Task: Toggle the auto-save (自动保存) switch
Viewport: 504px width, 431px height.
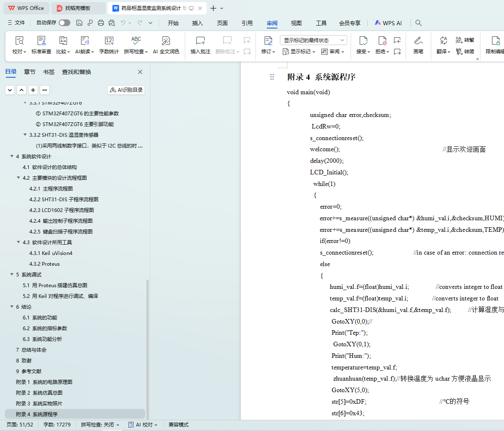Action: pyautogui.click(x=64, y=23)
